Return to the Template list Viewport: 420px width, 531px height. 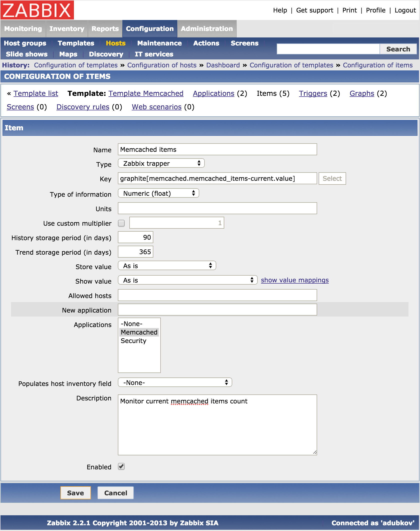click(x=36, y=93)
